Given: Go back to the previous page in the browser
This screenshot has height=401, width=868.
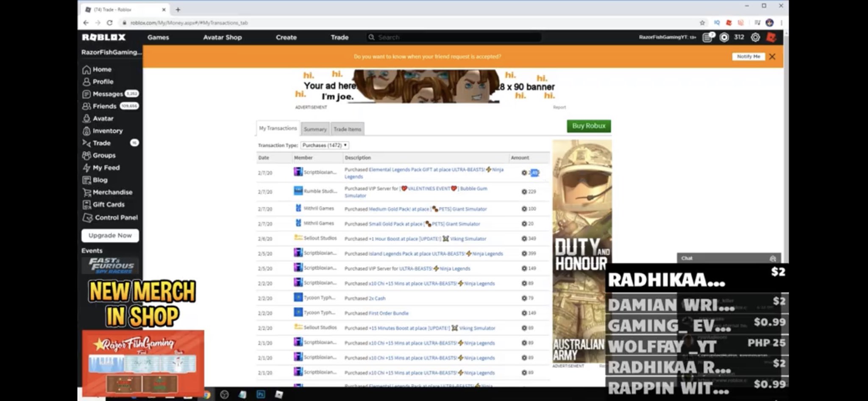Looking at the screenshot, I should pos(86,23).
